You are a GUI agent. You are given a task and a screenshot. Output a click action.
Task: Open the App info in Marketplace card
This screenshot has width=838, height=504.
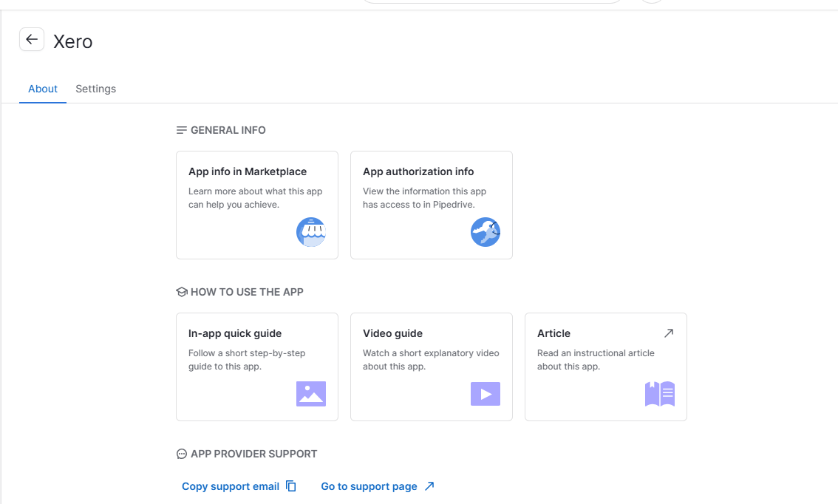[257, 205]
